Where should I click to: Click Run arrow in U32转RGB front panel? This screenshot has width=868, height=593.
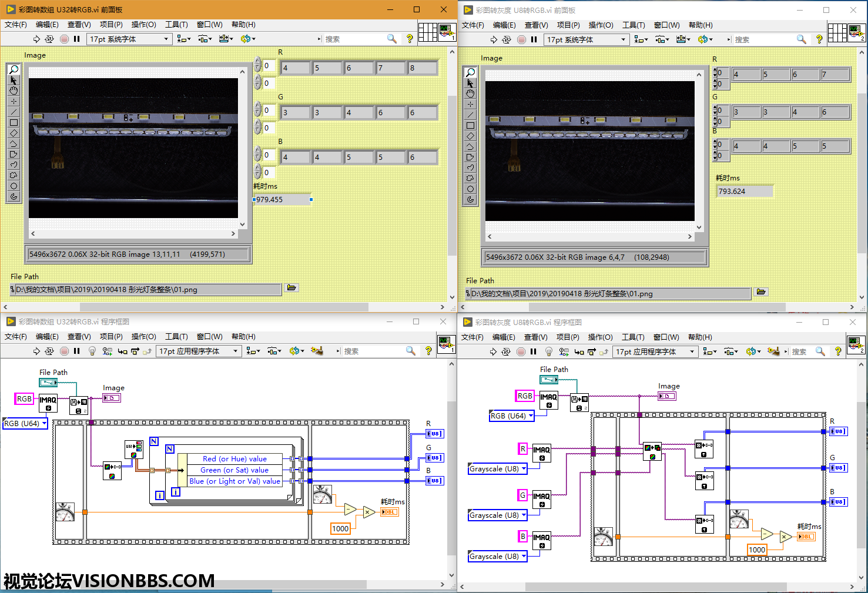(36, 39)
